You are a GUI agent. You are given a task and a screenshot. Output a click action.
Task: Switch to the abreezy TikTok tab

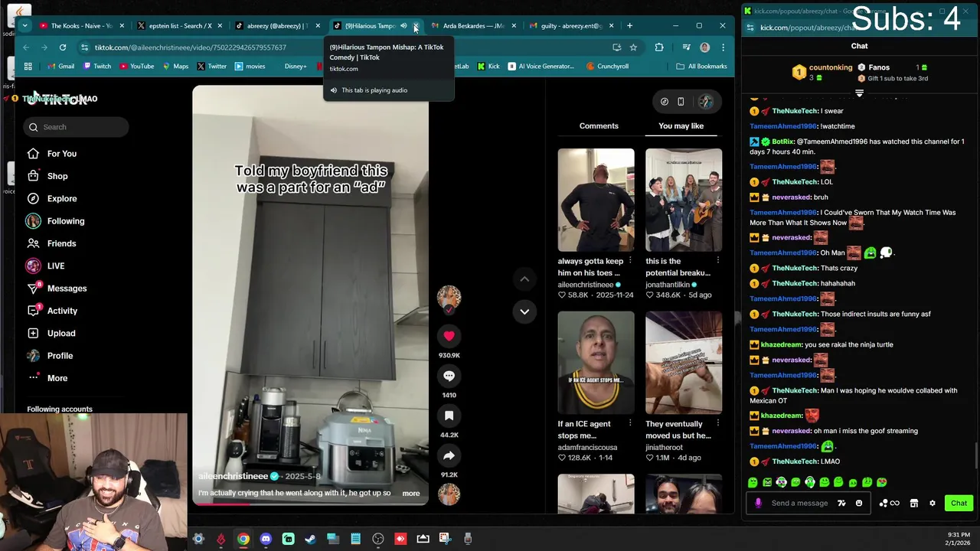click(276, 26)
